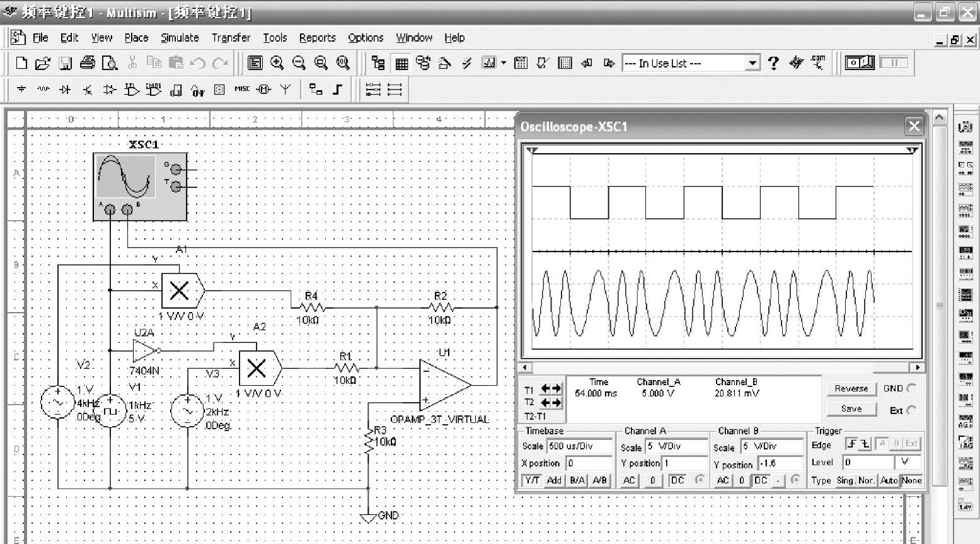
Task: Open file using the folder toolbar icon
Action: point(42,62)
